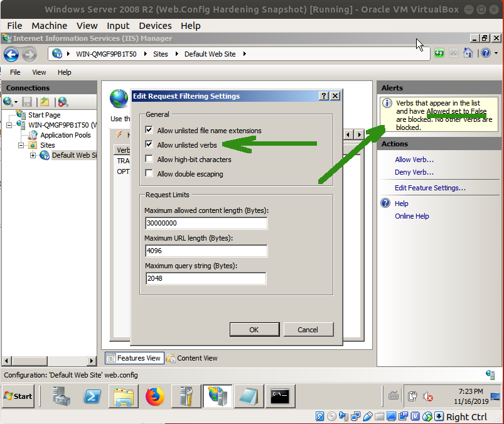
Task: Expand the breadcrumb arrow after Sites
Action: tap(177, 54)
